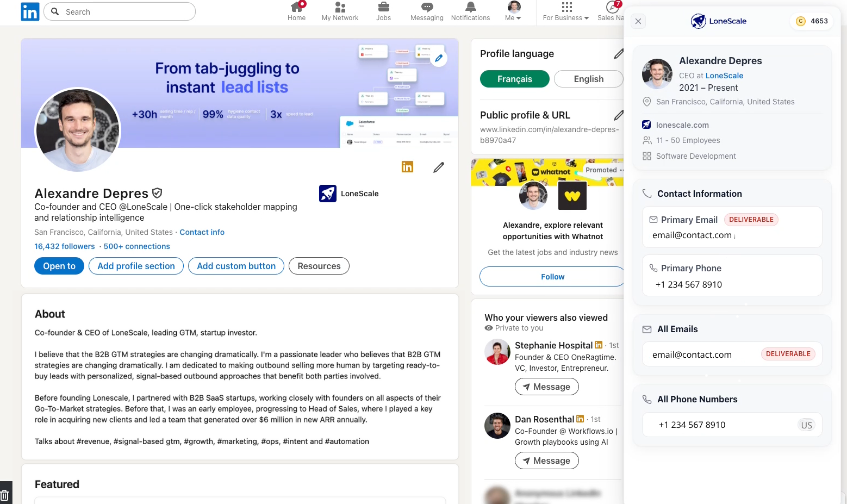Edit the profile banner image
Viewport: 847px width, 504px height.
click(x=439, y=58)
